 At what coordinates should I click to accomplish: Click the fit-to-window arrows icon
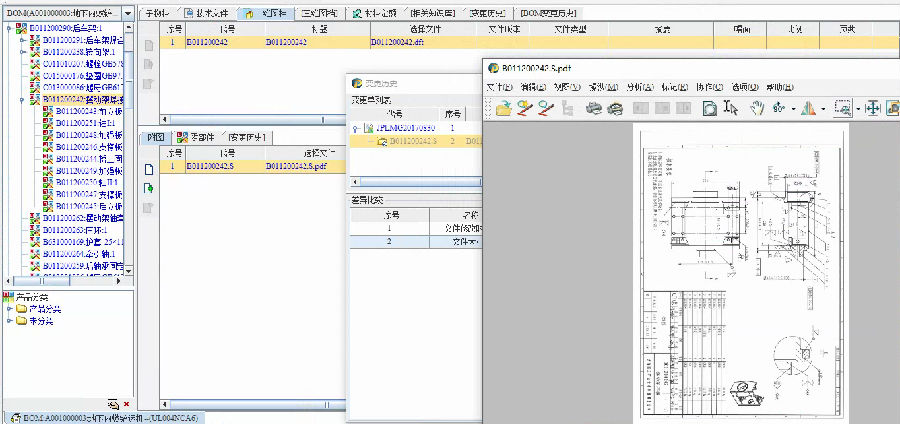[x=870, y=108]
